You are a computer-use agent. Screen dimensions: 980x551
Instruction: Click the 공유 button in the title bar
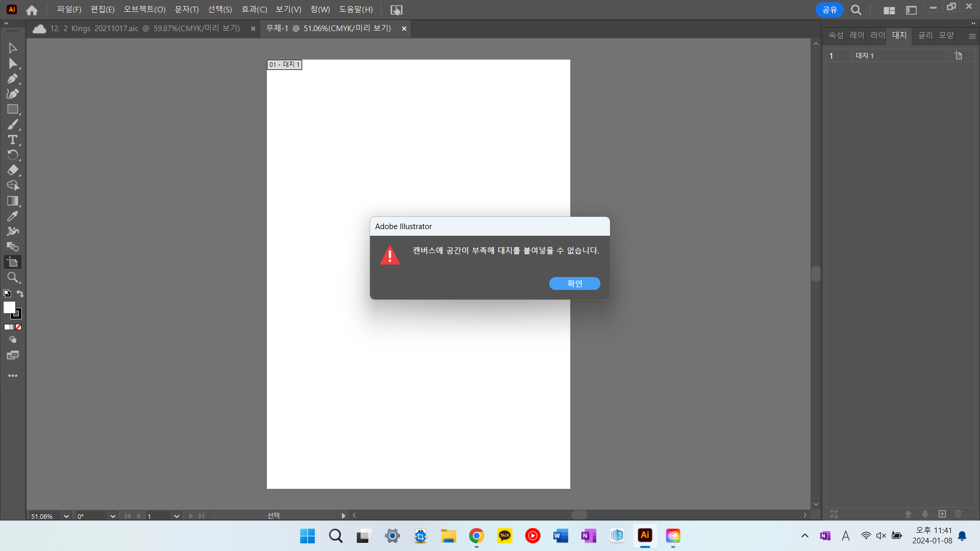click(829, 9)
